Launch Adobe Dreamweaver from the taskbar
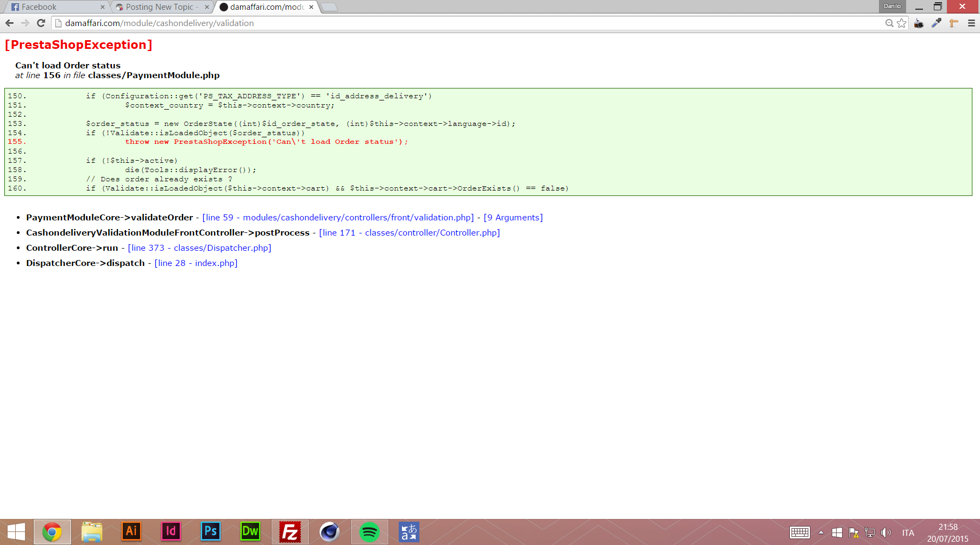 (250, 532)
